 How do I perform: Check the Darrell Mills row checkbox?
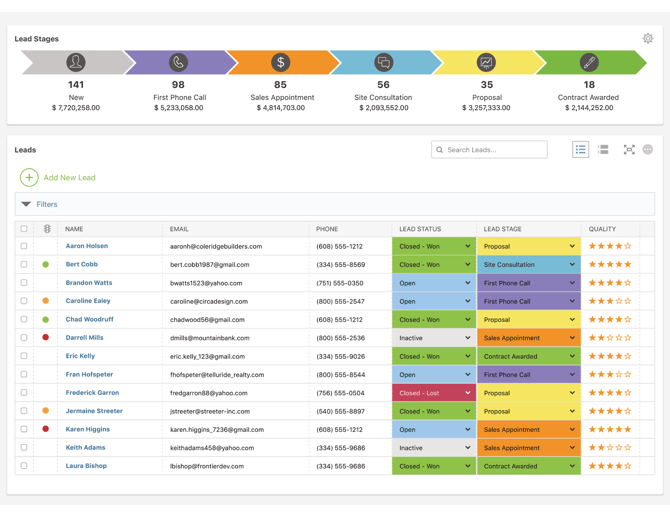pos(24,338)
